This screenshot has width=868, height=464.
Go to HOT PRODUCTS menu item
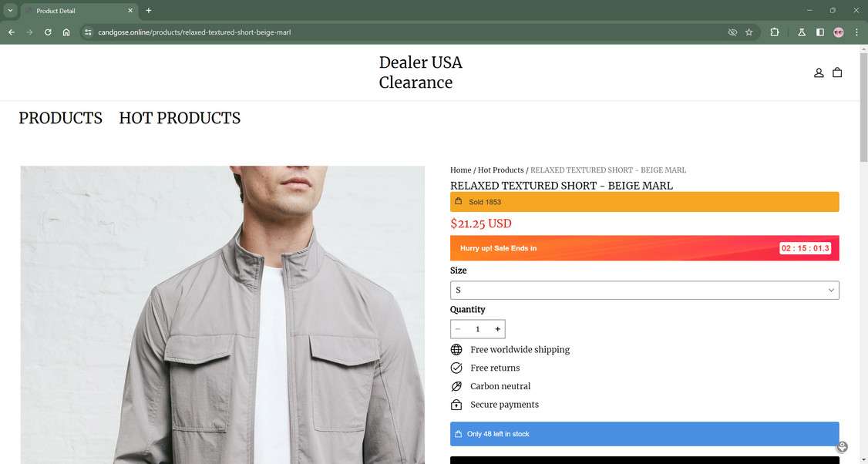180,118
